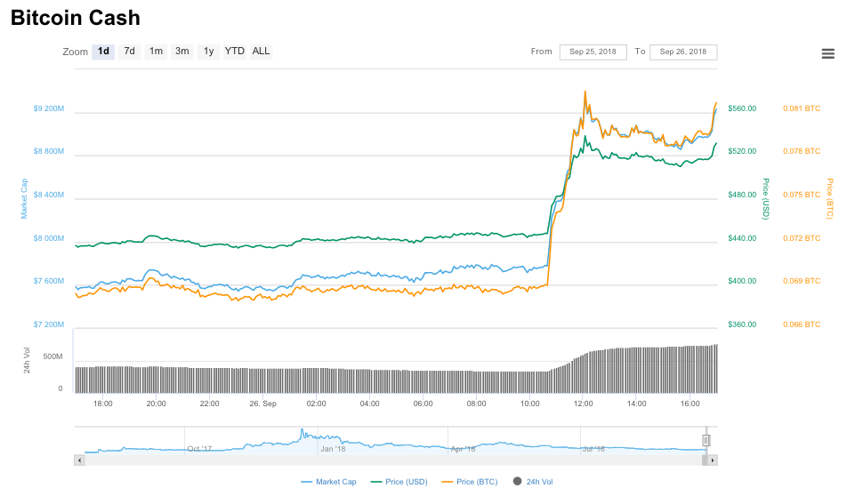Viewport: 855px width, 504px height.
Task: Click the Bitcoin Cash chart title
Action: pos(76,18)
